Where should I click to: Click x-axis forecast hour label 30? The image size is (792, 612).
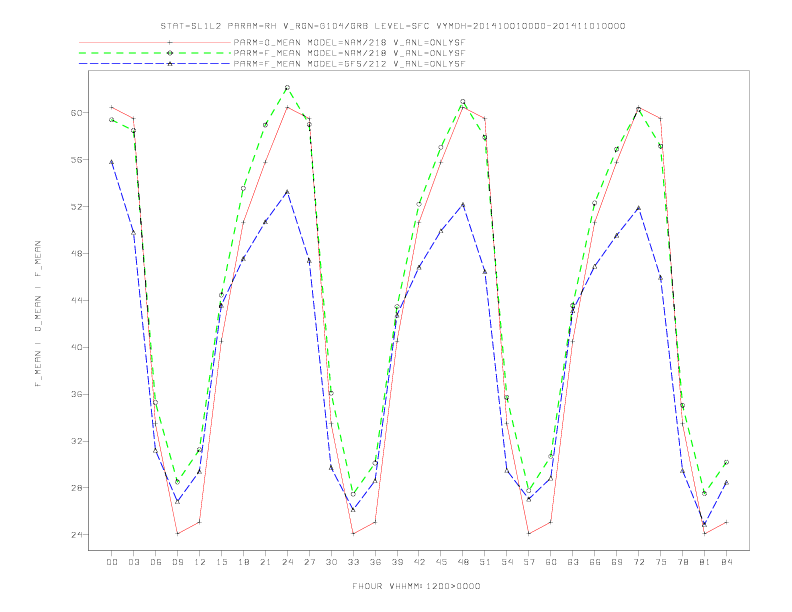coord(331,562)
